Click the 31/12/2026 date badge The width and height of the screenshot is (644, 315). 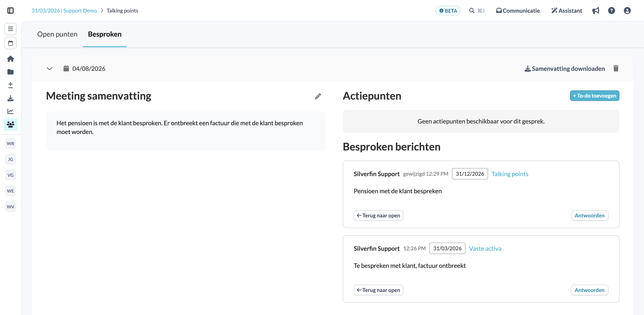[x=470, y=174]
